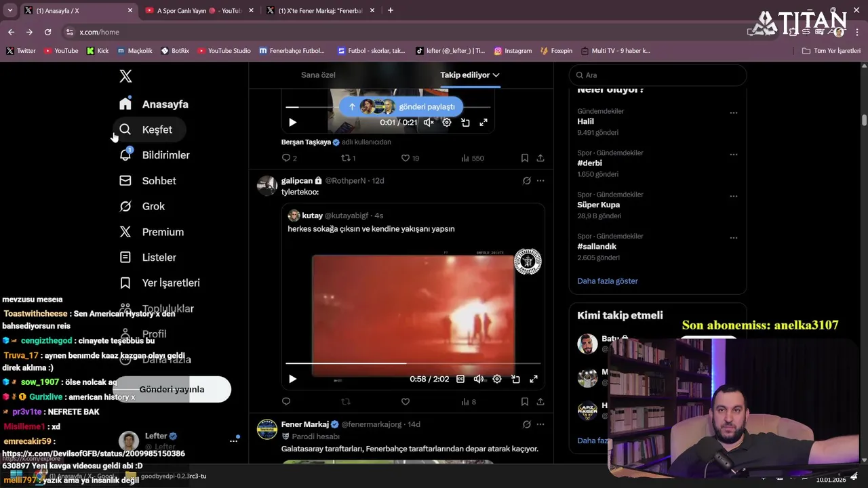Viewport: 868px width, 488px height.
Task: Seek the kutay video progress bar
Action: pos(413,364)
